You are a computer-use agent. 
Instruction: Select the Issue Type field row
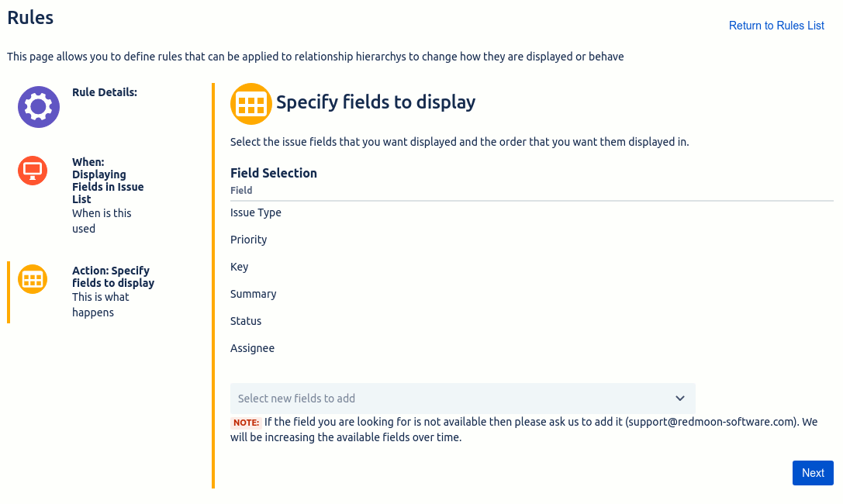point(532,212)
